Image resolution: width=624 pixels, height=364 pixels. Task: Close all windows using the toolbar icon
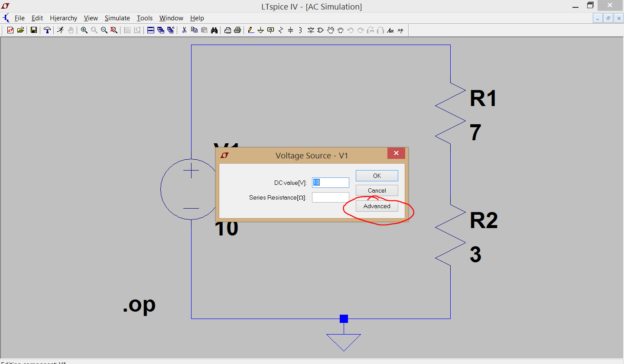pyautogui.click(x=171, y=30)
